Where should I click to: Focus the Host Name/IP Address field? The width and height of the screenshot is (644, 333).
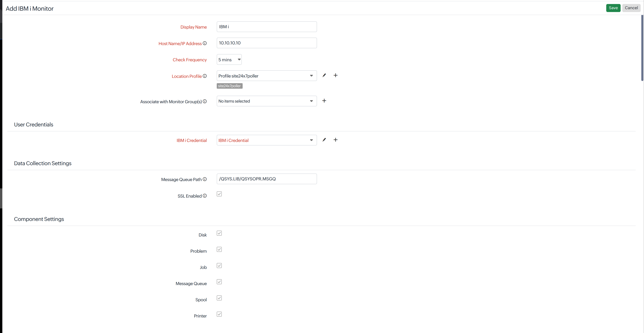click(x=267, y=43)
